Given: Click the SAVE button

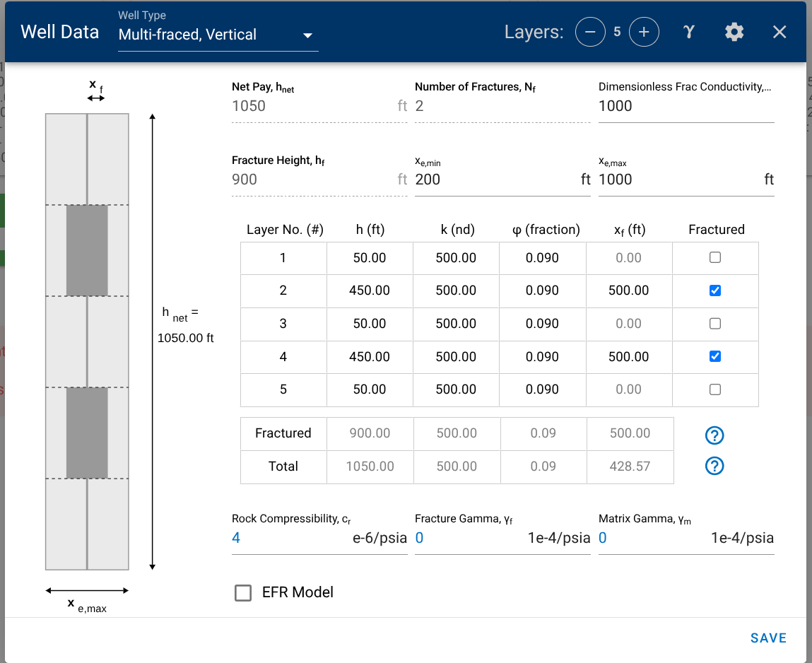Looking at the screenshot, I should point(768,638).
